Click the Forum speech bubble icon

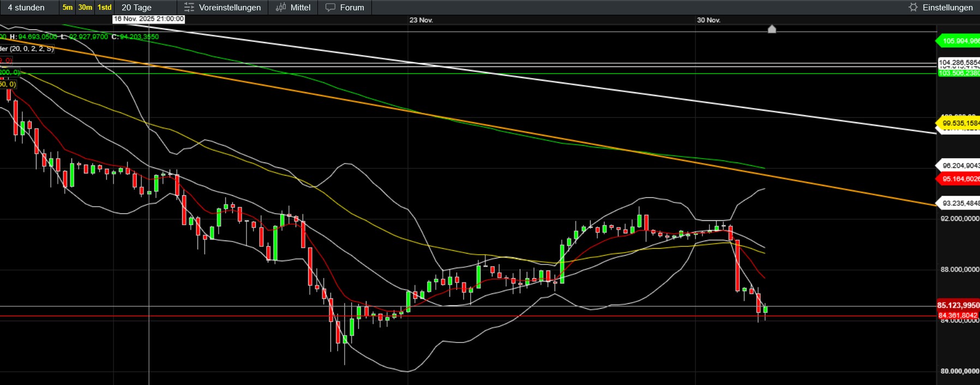[330, 8]
